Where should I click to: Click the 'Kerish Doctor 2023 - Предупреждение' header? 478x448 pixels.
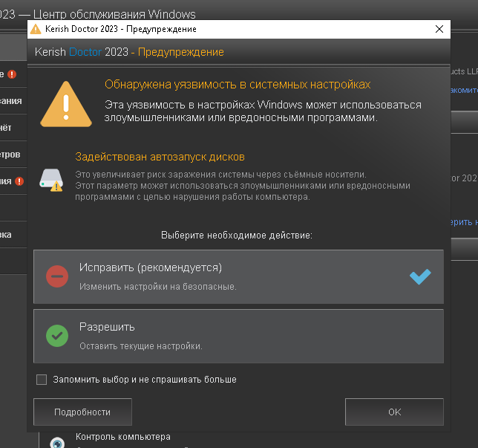click(129, 52)
